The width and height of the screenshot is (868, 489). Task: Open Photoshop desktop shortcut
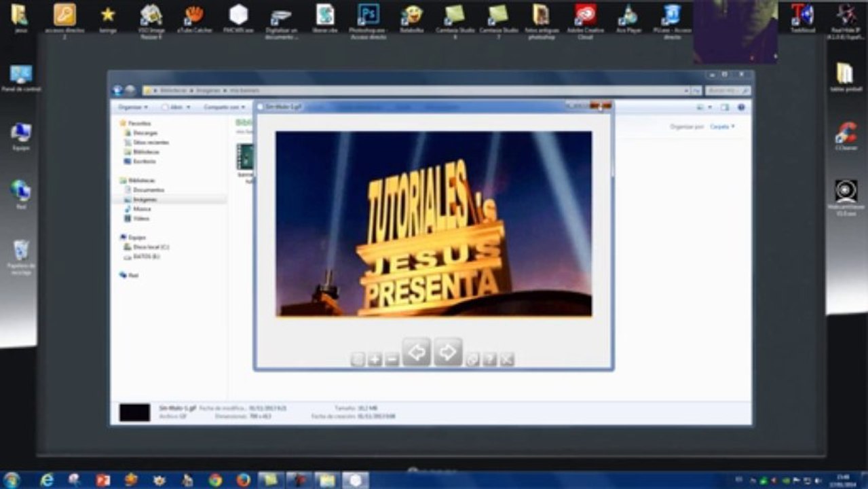[x=369, y=20]
